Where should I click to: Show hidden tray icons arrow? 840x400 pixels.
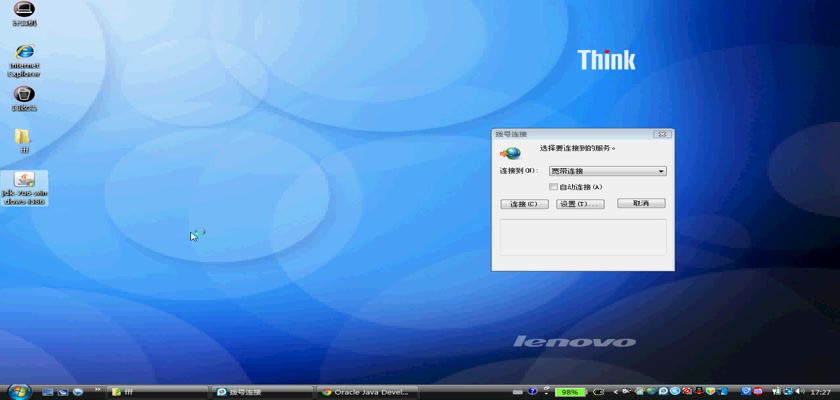click(616, 392)
